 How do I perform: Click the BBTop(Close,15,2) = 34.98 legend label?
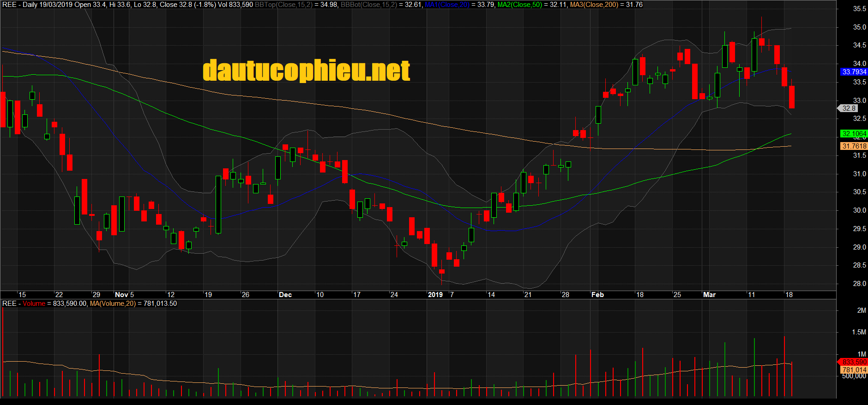tap(296, 5)
